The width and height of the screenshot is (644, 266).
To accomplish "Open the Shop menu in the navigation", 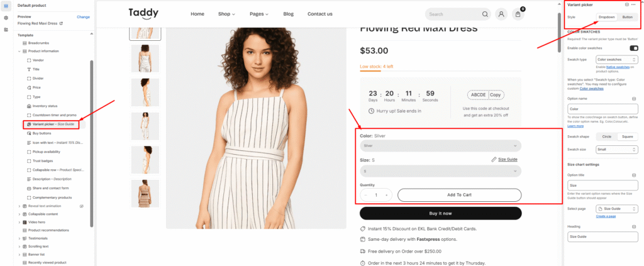I will tap(226, 14).
